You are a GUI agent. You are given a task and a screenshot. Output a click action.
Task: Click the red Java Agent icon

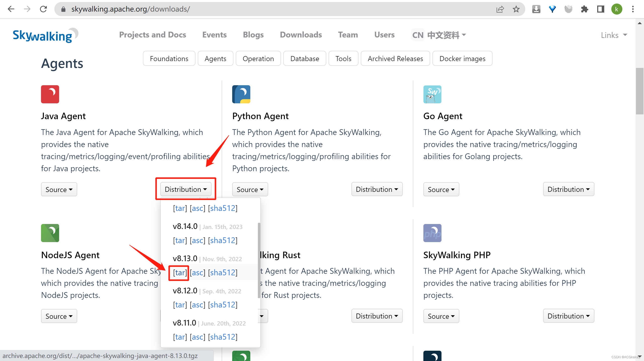(50, 94)
